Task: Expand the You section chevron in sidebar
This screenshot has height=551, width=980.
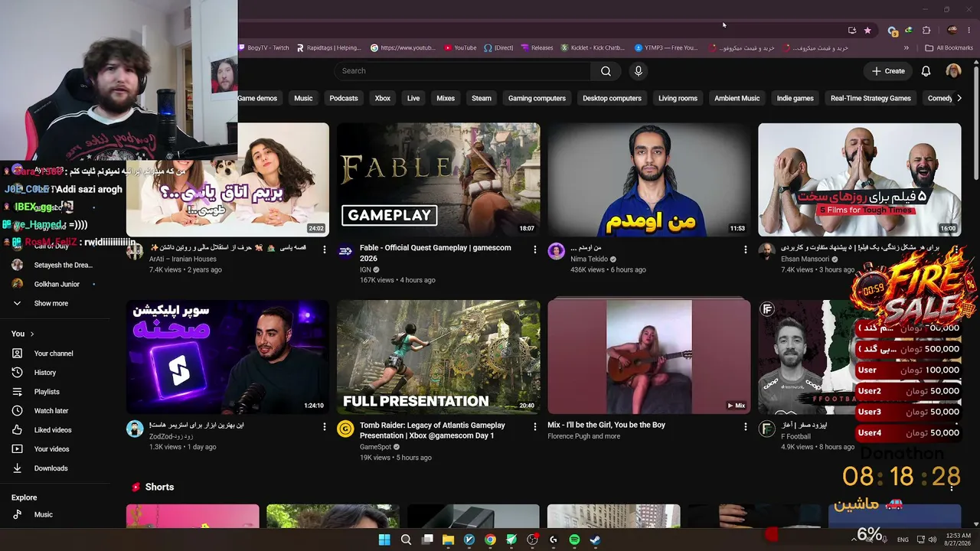Action: [32, 334]
